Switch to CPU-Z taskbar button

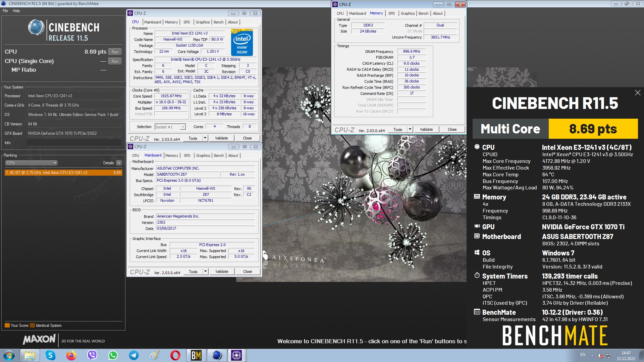237,355
